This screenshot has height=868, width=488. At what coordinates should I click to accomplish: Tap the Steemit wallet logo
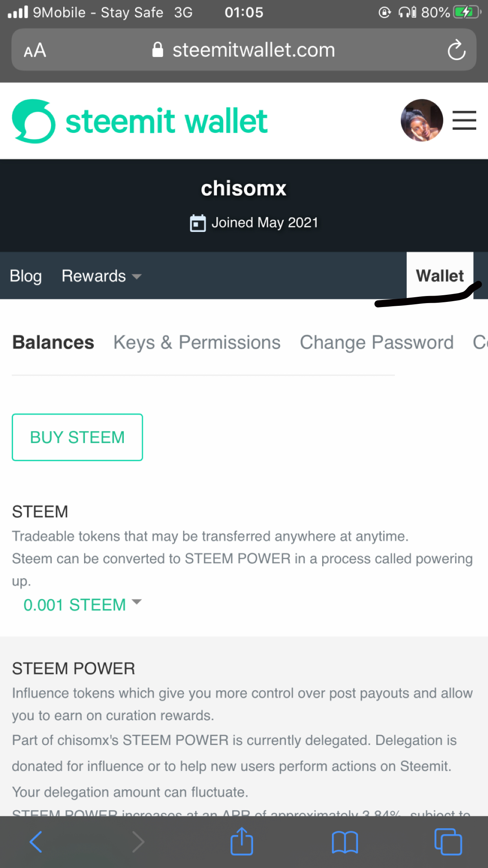click(139, 121)
